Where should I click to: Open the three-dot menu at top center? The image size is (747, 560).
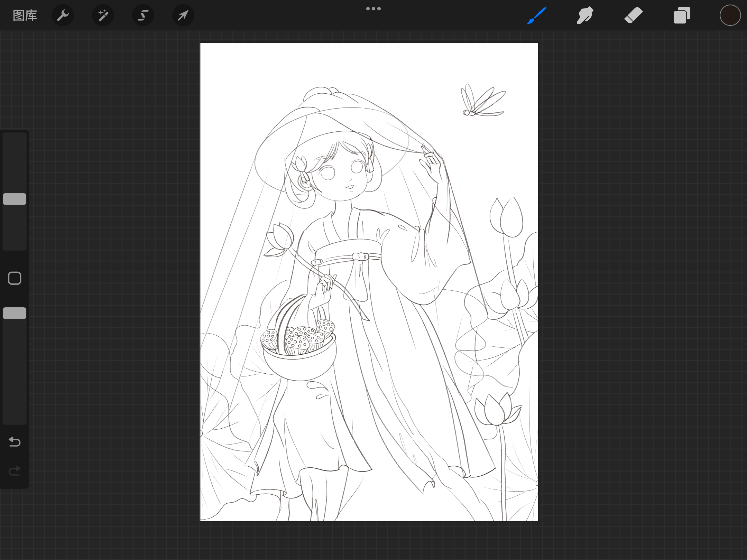click(x=373, y=9)
